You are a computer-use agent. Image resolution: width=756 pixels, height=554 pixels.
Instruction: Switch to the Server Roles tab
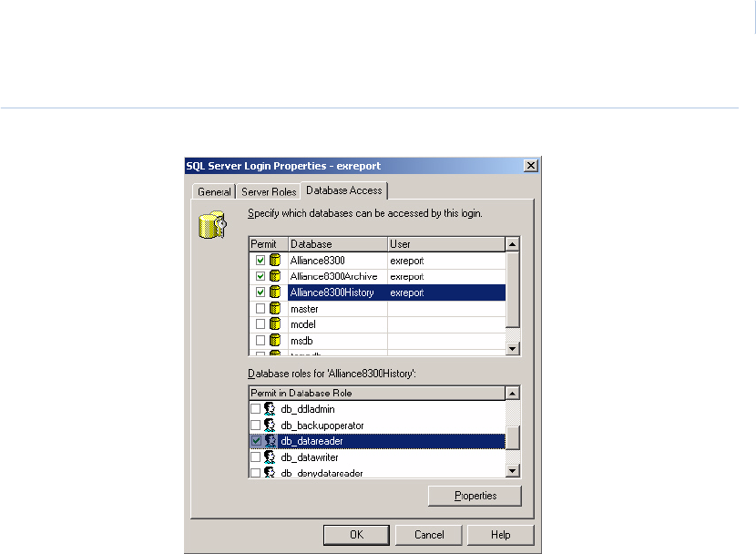(269, 191)
